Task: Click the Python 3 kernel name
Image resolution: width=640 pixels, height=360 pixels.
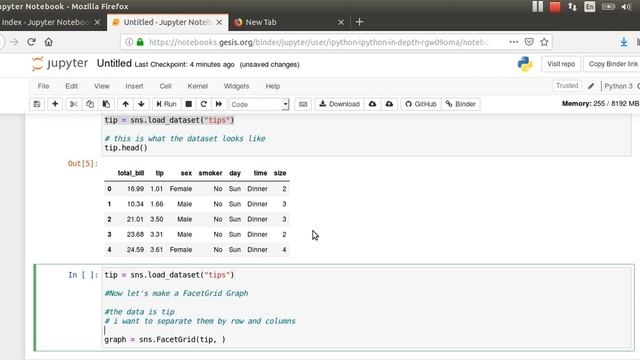Action: point(618,86)
